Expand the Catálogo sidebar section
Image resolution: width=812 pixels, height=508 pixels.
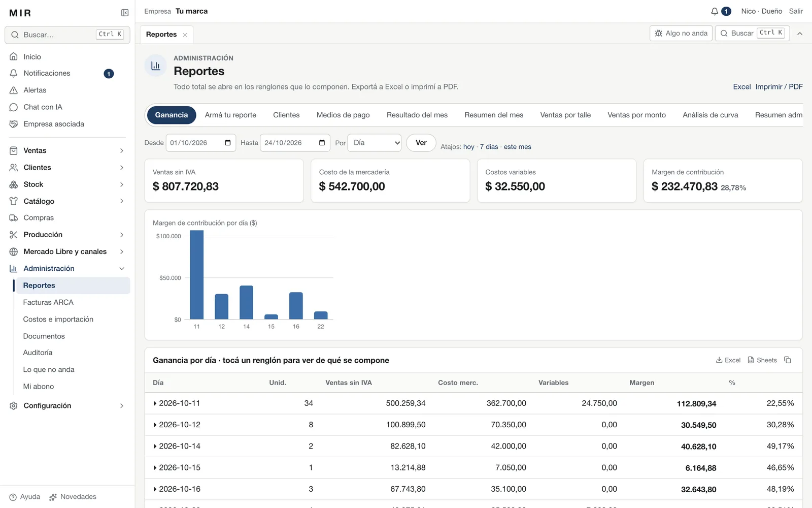click(x=67, y=201)
